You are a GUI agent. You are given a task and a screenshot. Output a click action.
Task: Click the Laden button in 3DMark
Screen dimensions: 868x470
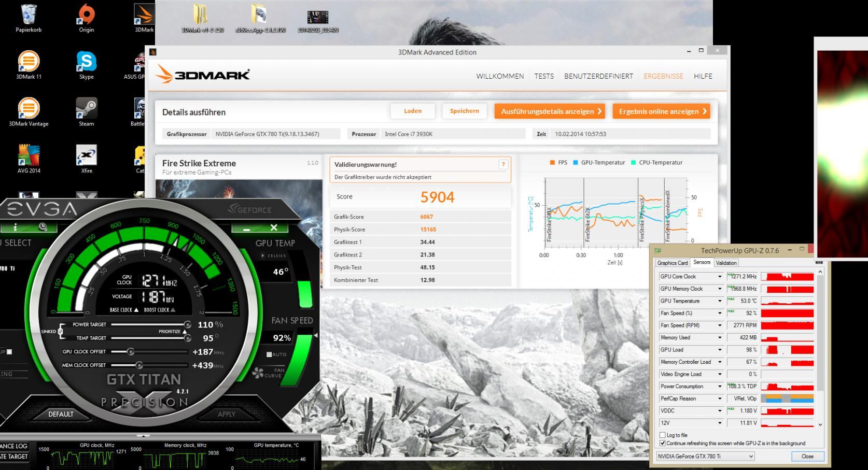click(x=413, y=111)
